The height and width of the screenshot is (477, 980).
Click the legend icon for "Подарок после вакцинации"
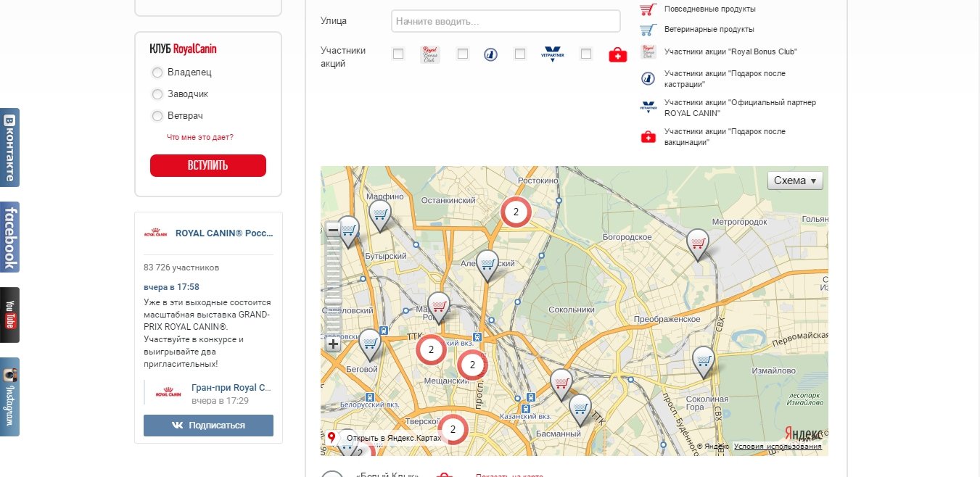point(648,137)
